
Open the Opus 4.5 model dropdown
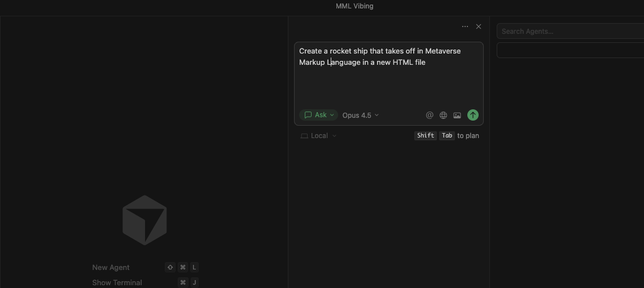click(360, 115)
